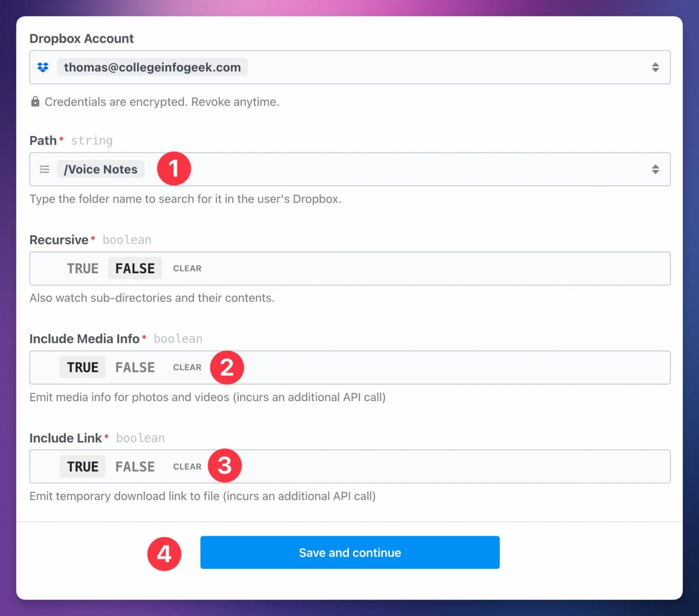Clear the Recursive selection
Screen dimensions: 699x616
click(187, 268)
